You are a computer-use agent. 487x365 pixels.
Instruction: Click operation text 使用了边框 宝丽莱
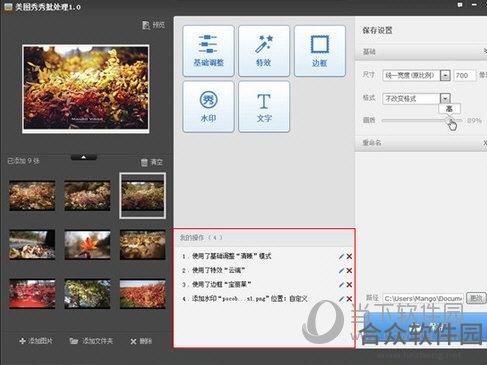pyautogui.click(x=222, y=284)
